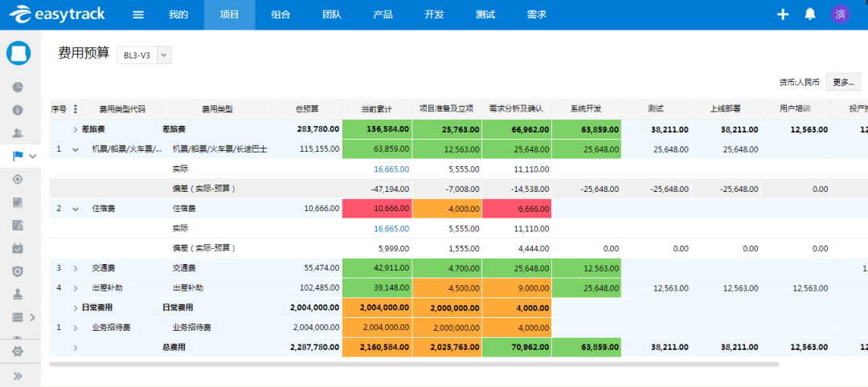
Task: Expand the 业务招待费 row
Action: (76, 328)
